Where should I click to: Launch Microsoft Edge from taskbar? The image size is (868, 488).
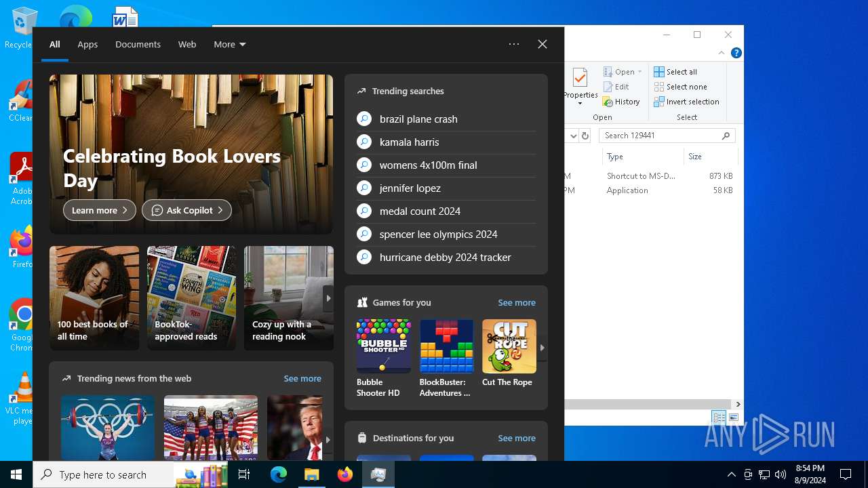pos(278,474)
